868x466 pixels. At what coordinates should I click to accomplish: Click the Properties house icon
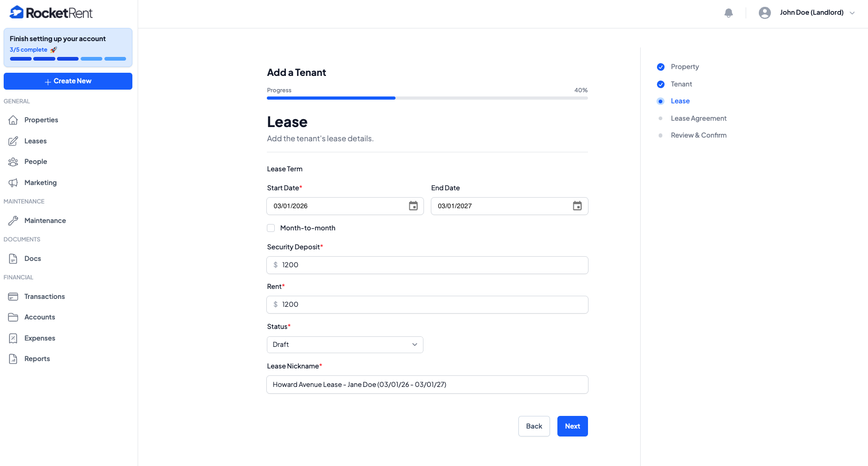click(13, 120)
